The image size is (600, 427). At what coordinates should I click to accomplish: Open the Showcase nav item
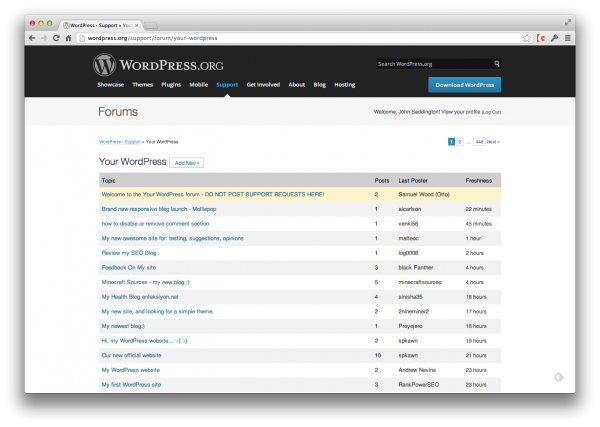coord(111,85)
